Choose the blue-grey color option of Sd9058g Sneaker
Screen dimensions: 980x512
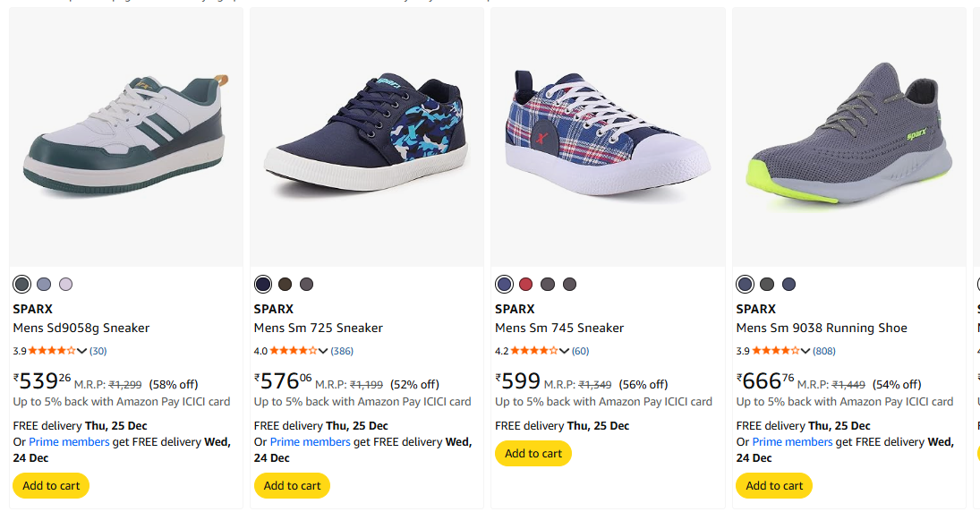[x=44, y=285]
